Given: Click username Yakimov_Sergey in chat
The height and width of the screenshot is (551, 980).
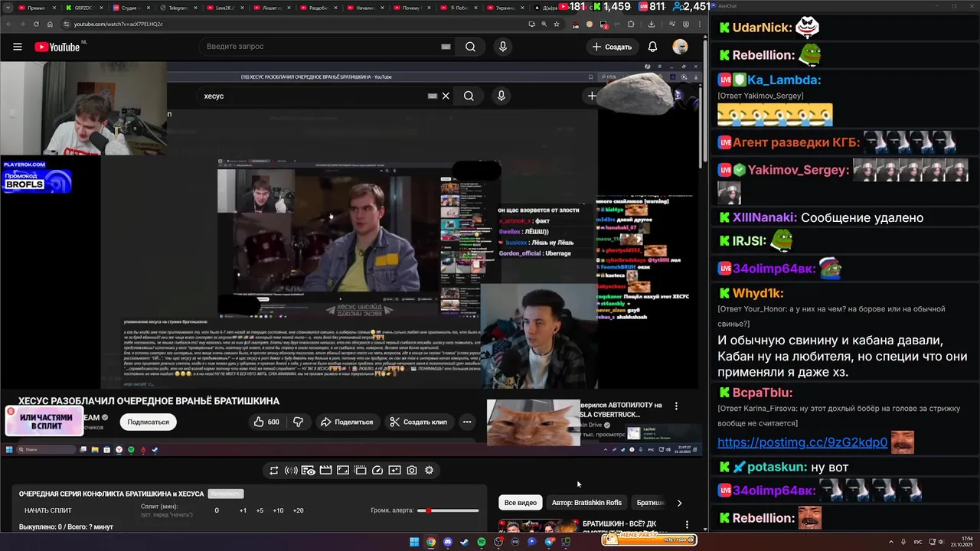Looking at the screenshot, I should pos(796,170).
